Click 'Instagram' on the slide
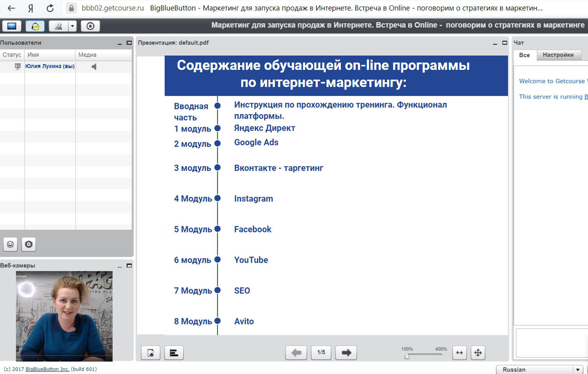 [254, 199]
